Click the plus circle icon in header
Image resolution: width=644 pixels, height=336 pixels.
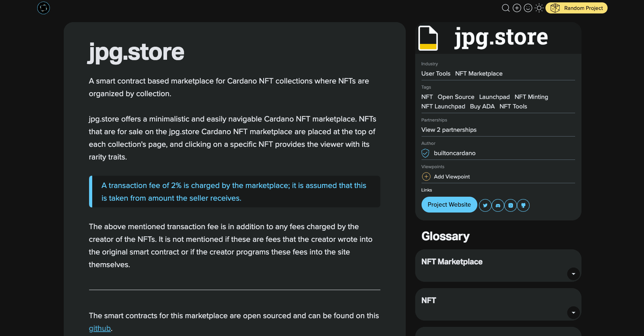pyautogui.click(x=517, y=8)
